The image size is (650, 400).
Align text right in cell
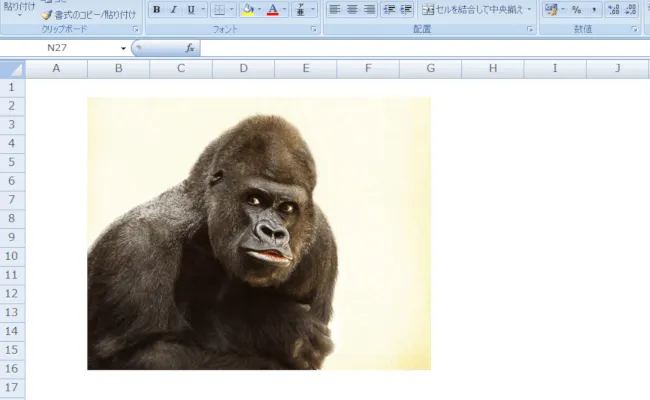(x=369, y=10)
